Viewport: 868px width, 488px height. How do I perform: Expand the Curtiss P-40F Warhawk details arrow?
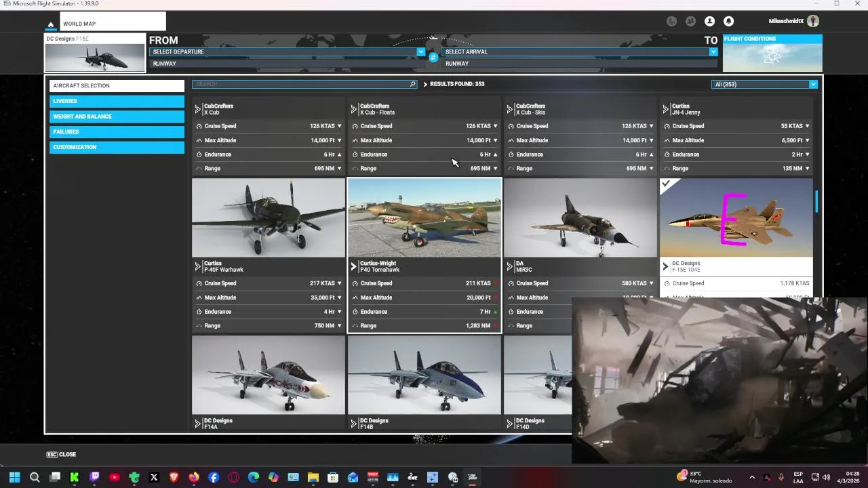197,266
